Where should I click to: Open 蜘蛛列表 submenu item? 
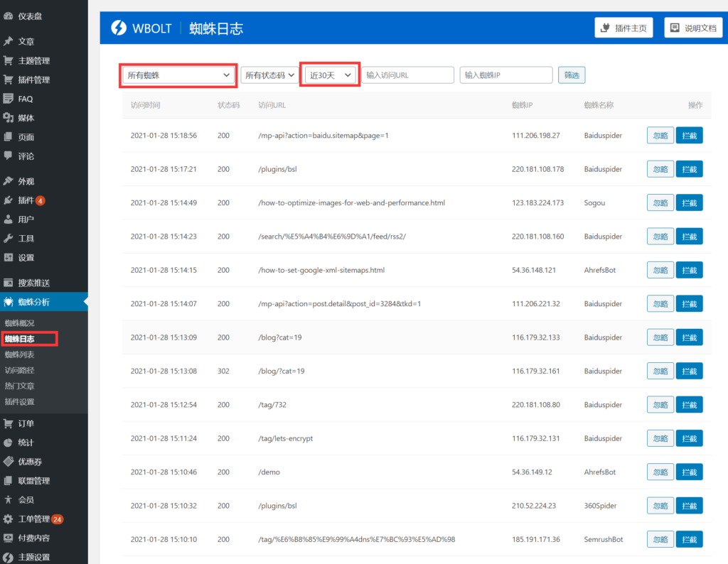pyautogui.click(x=20, y=354)
